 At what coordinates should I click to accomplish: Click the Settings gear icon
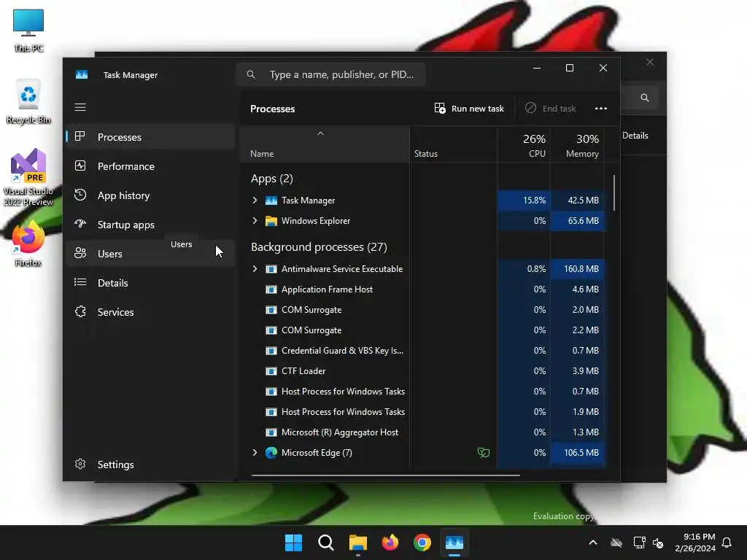tap(80, 464)
